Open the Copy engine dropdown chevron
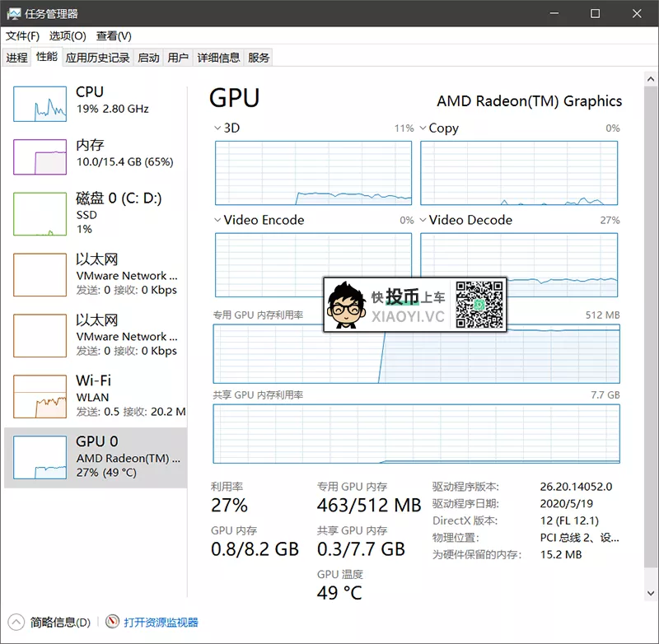The image size is (659, 644). tap(423, 128)
